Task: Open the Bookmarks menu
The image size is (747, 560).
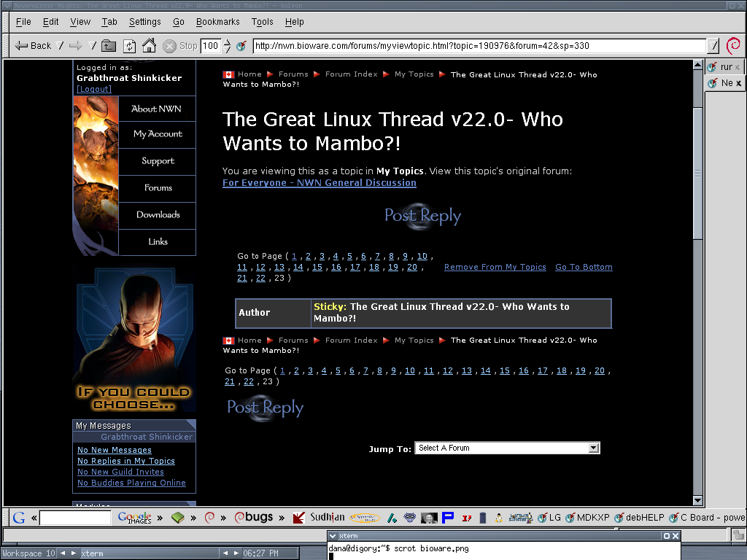Action: click(x=217, y=22)
